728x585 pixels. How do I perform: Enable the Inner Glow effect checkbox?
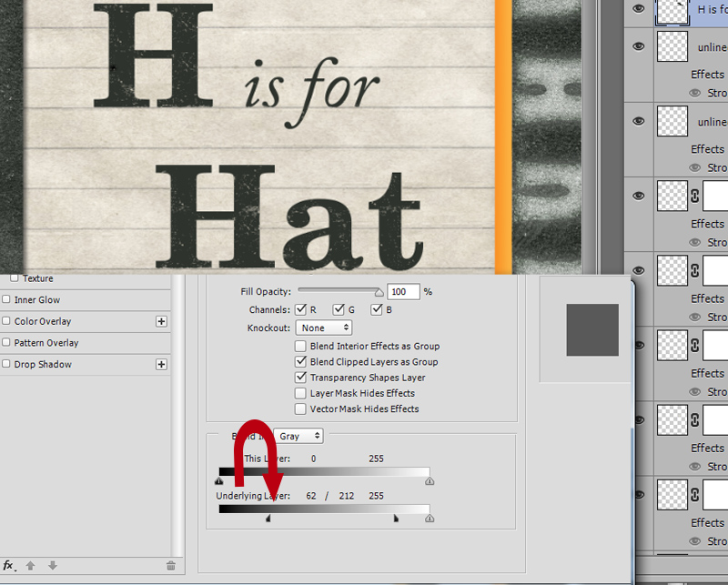point(6,299)
